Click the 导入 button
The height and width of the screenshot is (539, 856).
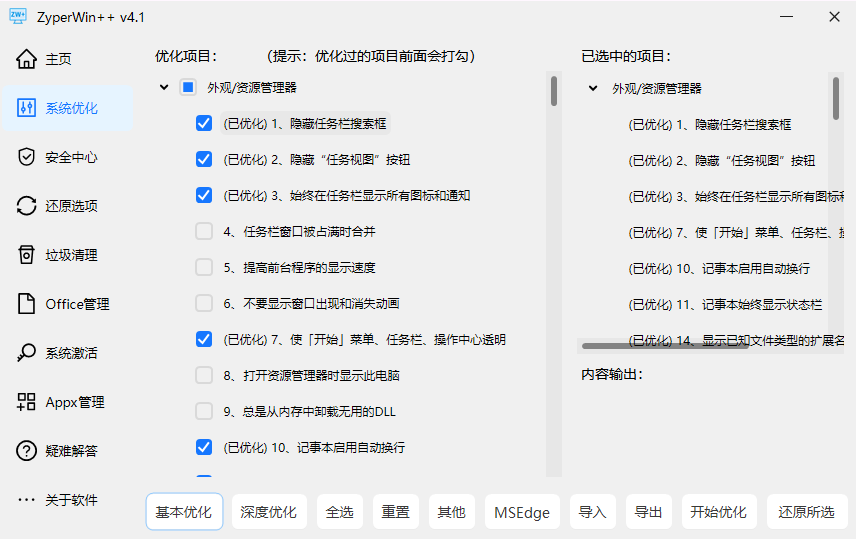[593, 512]
